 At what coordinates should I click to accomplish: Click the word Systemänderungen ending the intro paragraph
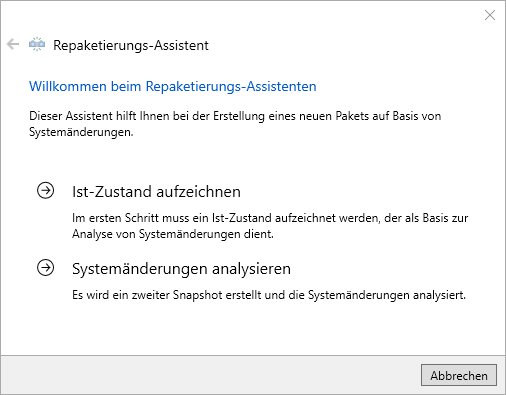81,132
